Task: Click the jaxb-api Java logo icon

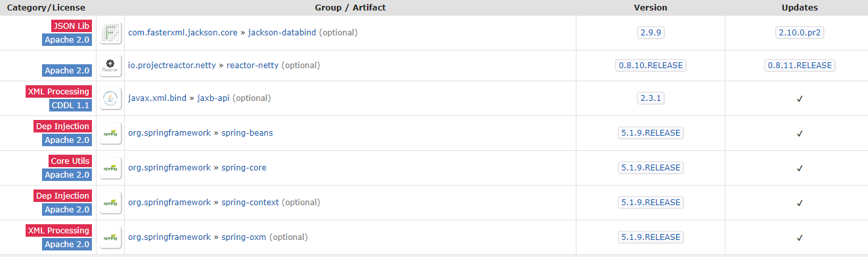Action: coord(110,98)
